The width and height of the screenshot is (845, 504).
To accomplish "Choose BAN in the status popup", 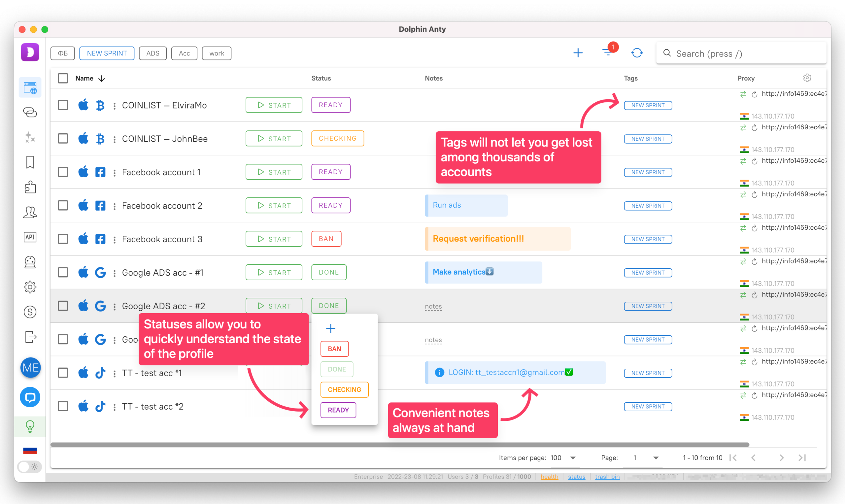I will (335, 349).
